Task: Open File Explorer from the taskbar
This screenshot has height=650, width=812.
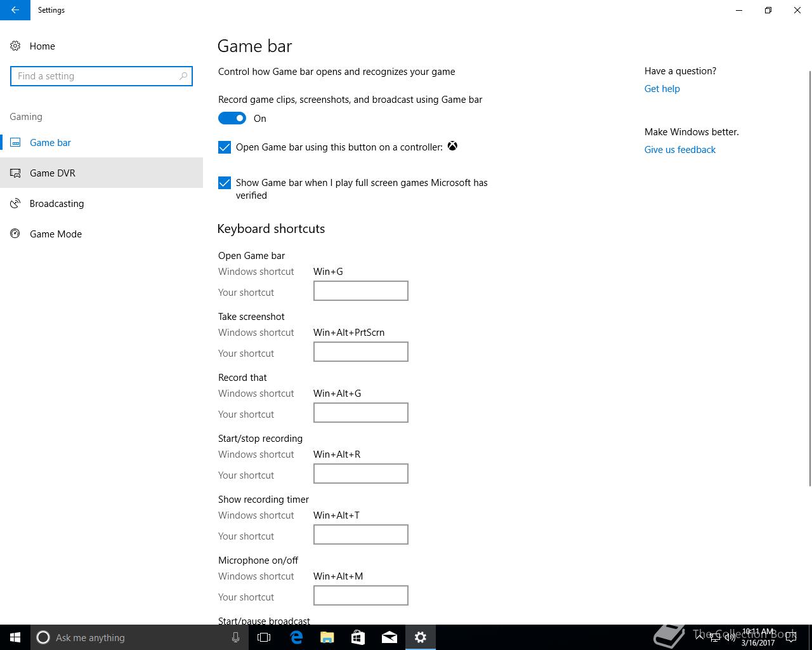Action: click(x=327, y=637)
